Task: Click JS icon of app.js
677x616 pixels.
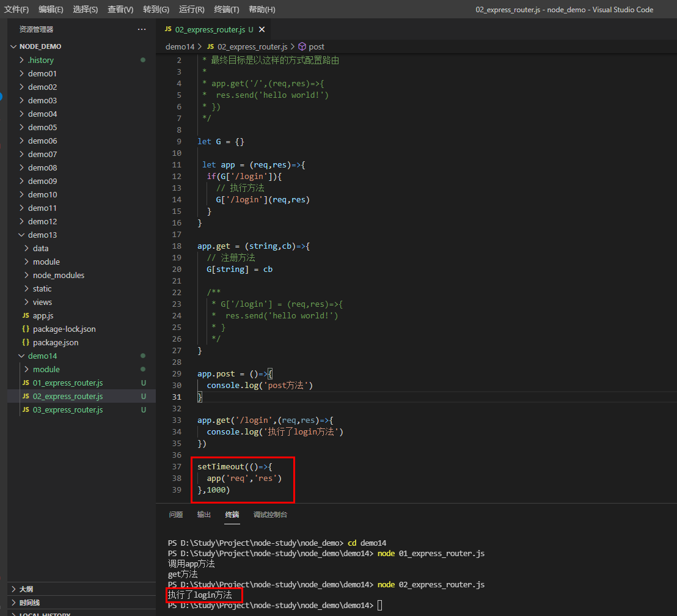Action: click(x=26, y=315)
